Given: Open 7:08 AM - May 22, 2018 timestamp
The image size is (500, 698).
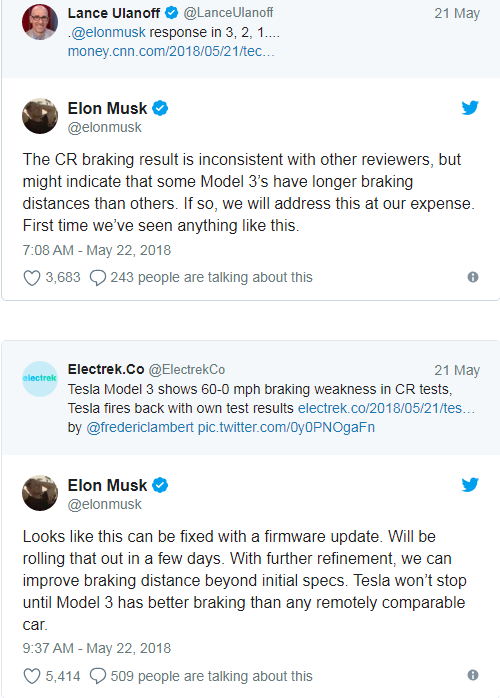Looking at the screenshot, I should [97, 250].
